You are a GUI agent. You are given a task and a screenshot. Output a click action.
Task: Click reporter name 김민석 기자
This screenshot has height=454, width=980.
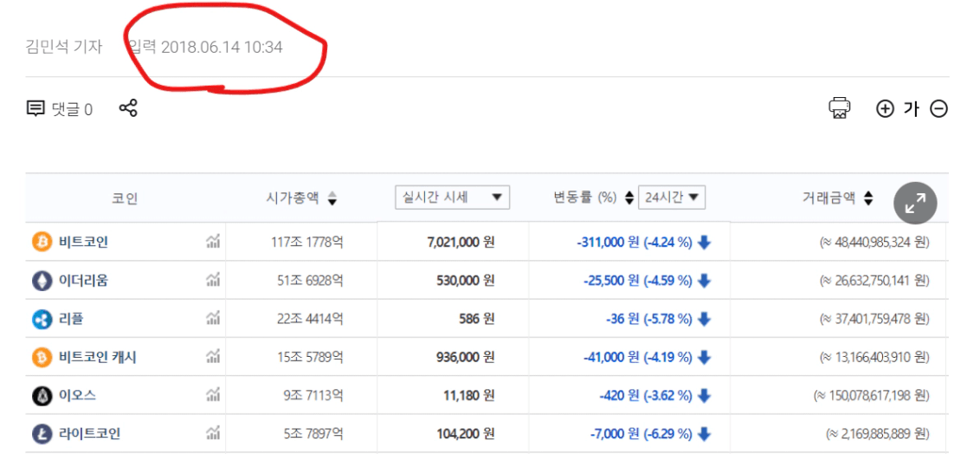(64, 47)
